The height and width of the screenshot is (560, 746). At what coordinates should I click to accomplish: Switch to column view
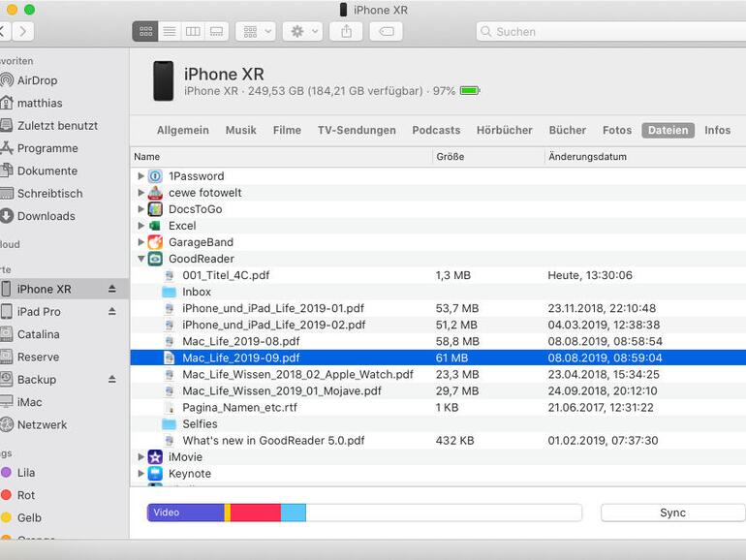click(x=193, y=32)
